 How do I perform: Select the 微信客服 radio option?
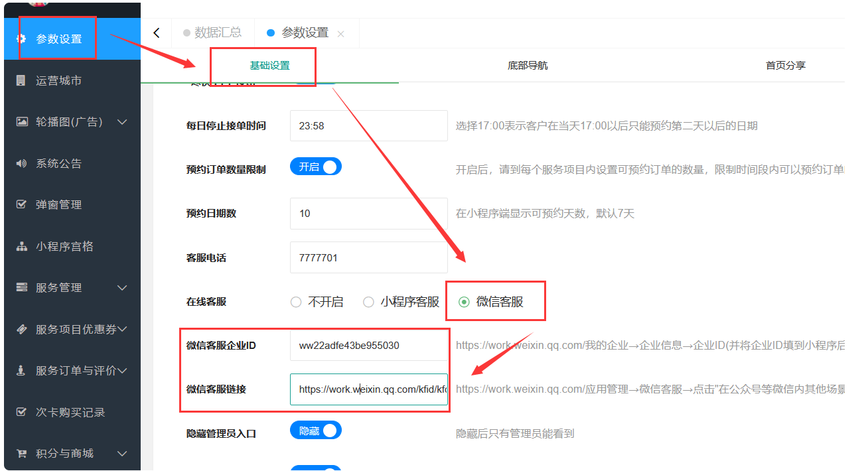(491, 302)
